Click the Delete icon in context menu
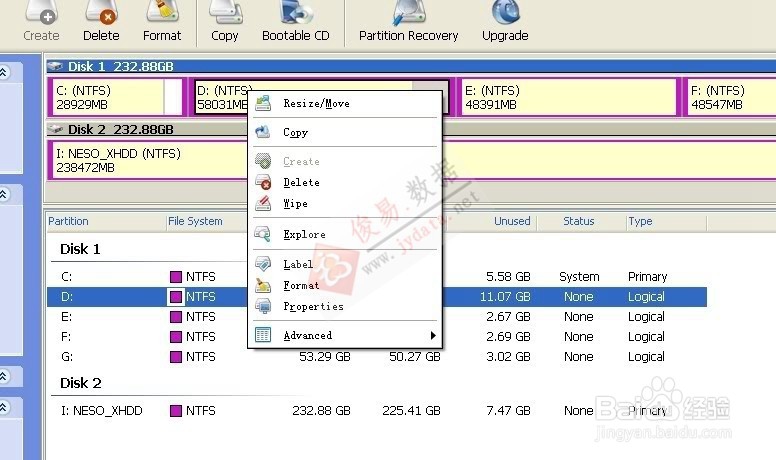 263,182
